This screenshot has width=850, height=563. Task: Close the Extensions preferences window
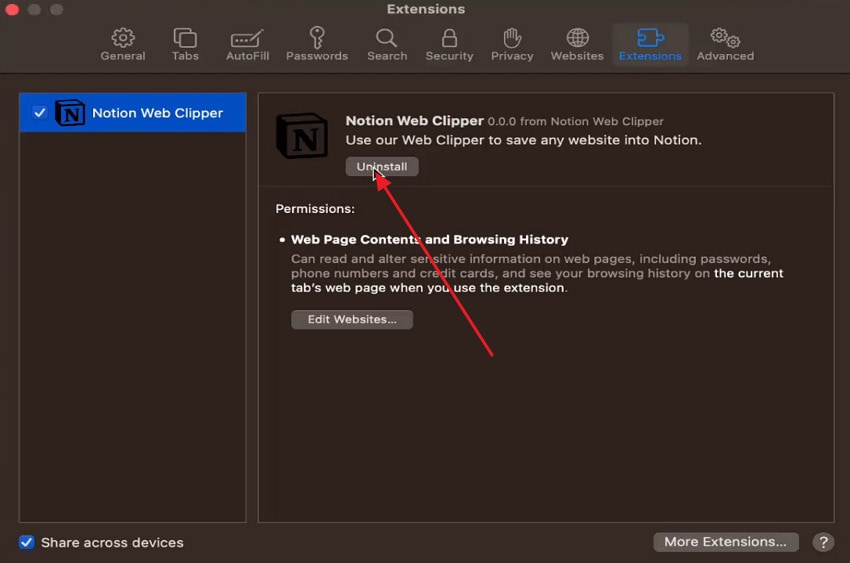coord(12,9)
